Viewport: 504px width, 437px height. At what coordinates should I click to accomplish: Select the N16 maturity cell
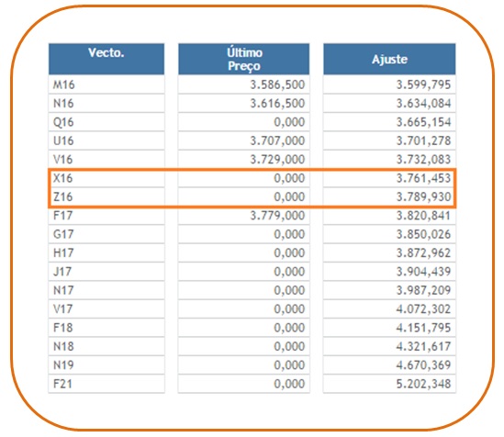pyautogui.click(x=106, y=103)
